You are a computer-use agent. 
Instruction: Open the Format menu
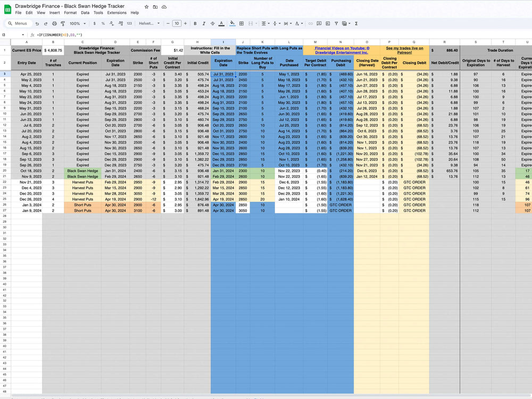[x=70, y=13]
